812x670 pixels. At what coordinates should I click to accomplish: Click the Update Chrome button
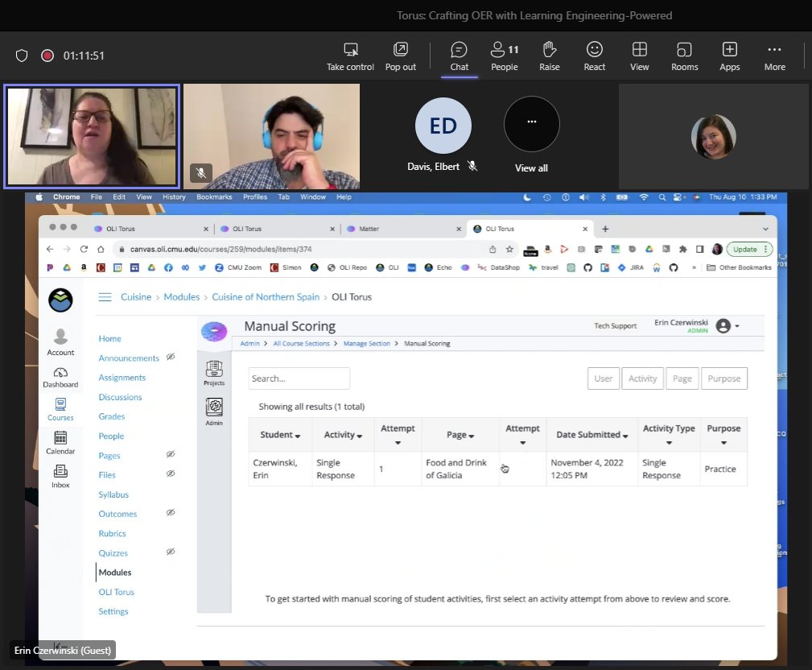pos(750,250)
